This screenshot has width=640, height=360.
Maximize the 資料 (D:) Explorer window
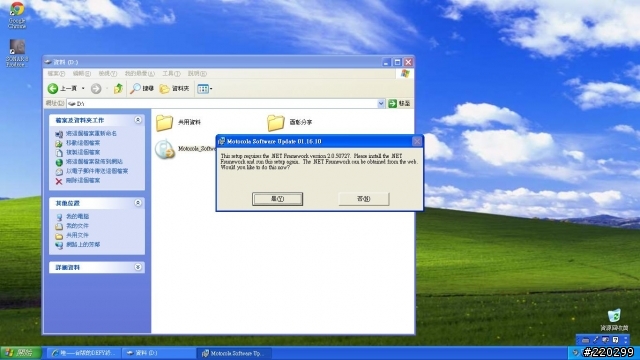pos(397,62)
